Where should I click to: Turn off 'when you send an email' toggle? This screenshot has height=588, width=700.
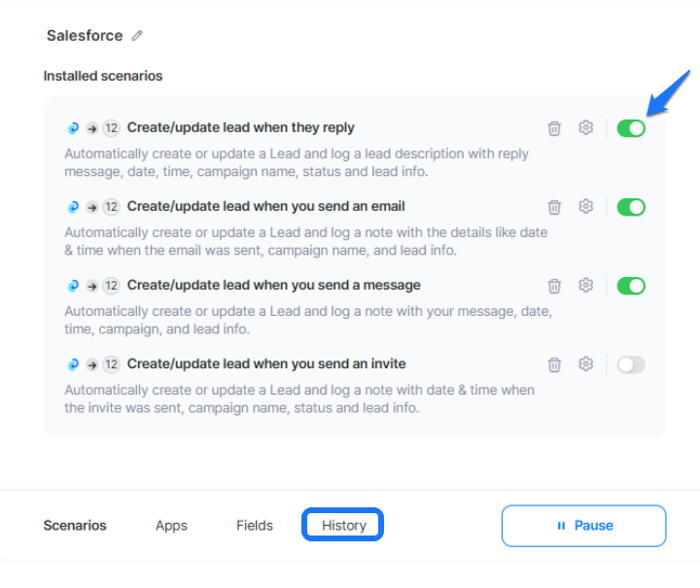tap(631, 207)
